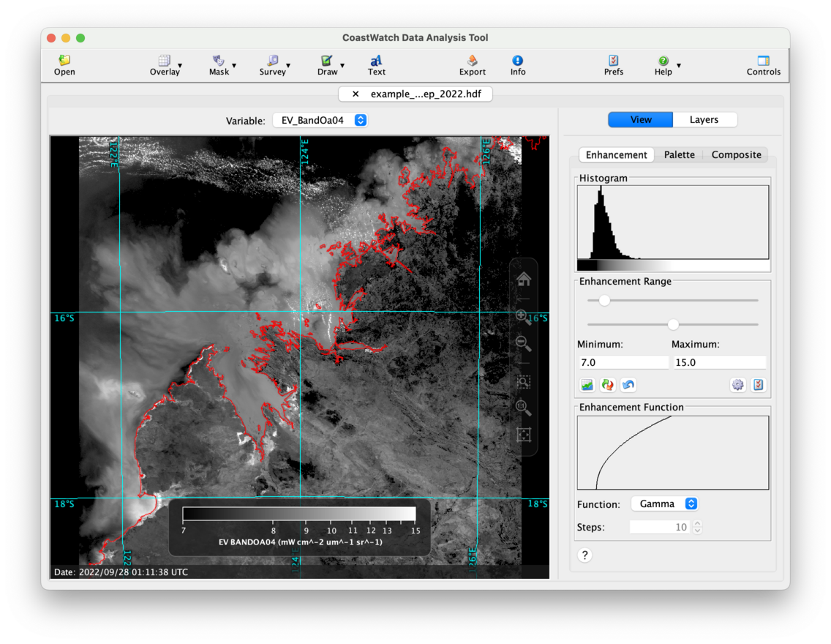Click the blue undo arrow enhancement button
The width and height of the screenshot is (831, 644).
point(628,385)
